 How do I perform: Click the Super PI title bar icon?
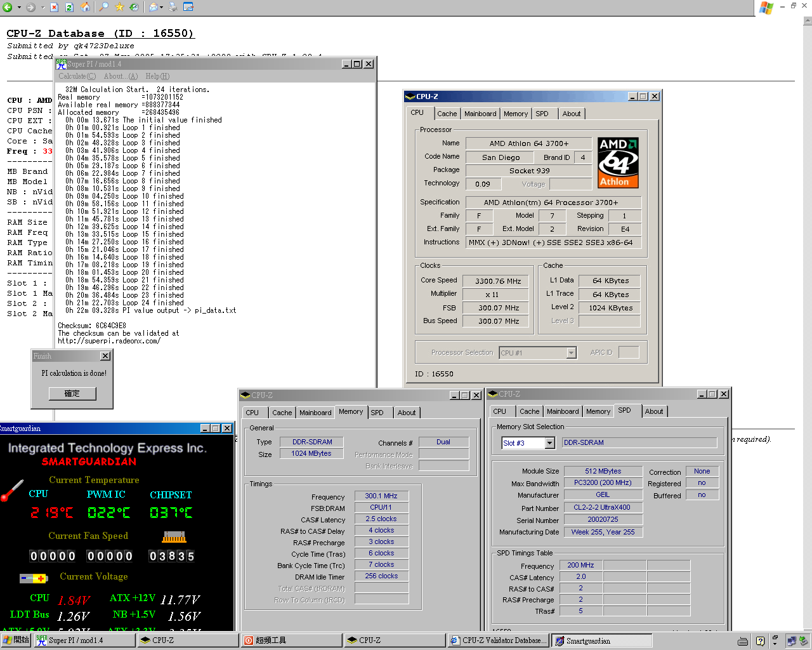point(62,64)
